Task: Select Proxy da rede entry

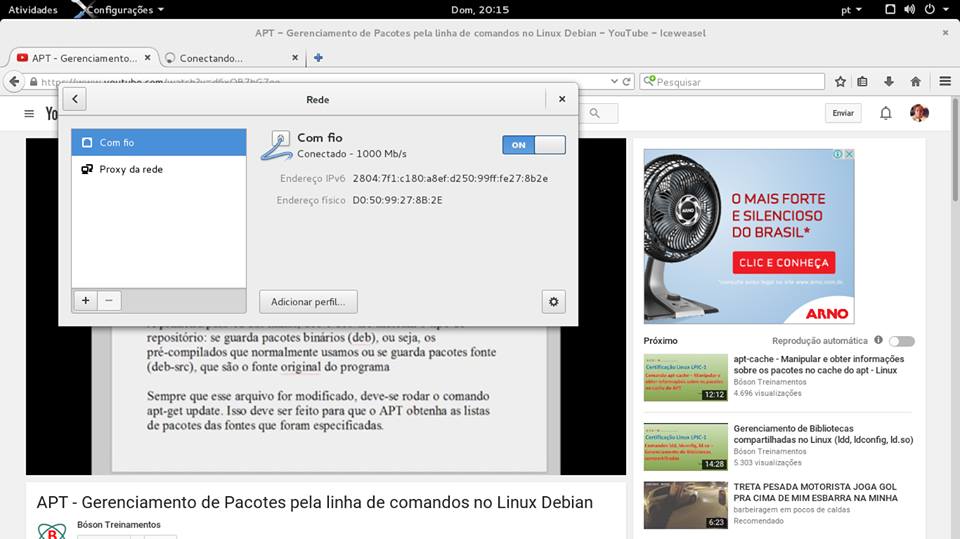Action: 159,169
